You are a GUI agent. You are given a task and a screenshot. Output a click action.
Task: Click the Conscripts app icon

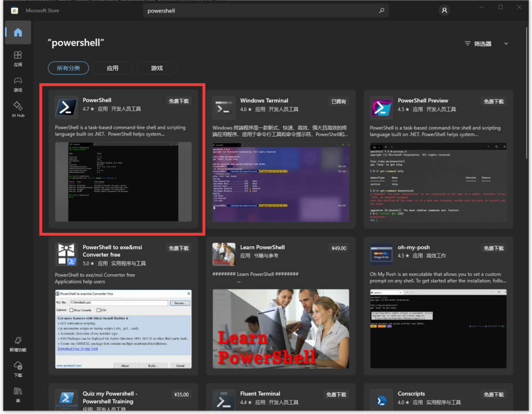381,400
